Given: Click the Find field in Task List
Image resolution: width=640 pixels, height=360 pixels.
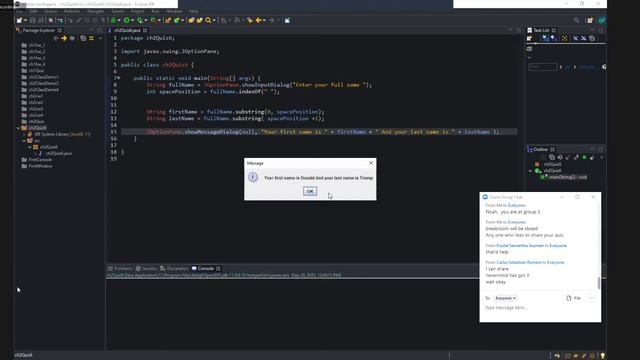Looking at the screenshot, I should pyautogui.click(x=542, y=67).
